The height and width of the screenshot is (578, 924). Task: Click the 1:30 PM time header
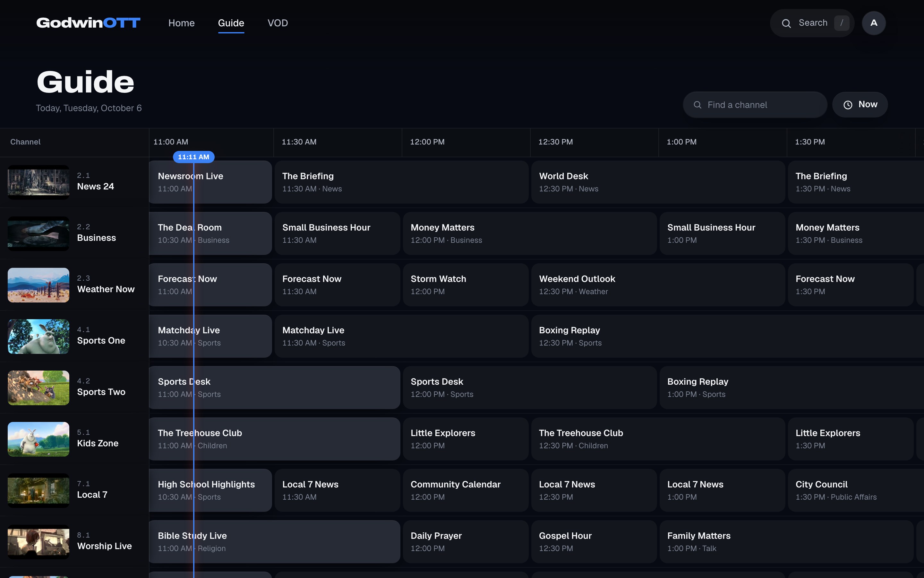[809, 142]
